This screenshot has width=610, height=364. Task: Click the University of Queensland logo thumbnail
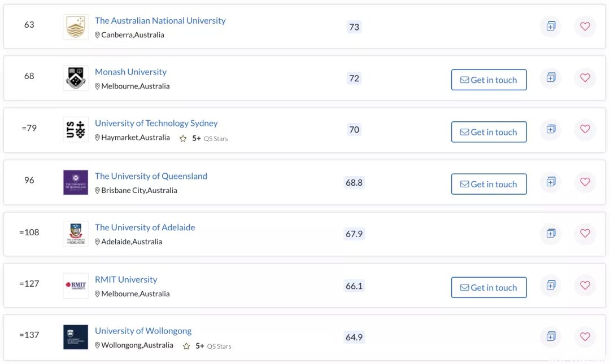(76, 182)
